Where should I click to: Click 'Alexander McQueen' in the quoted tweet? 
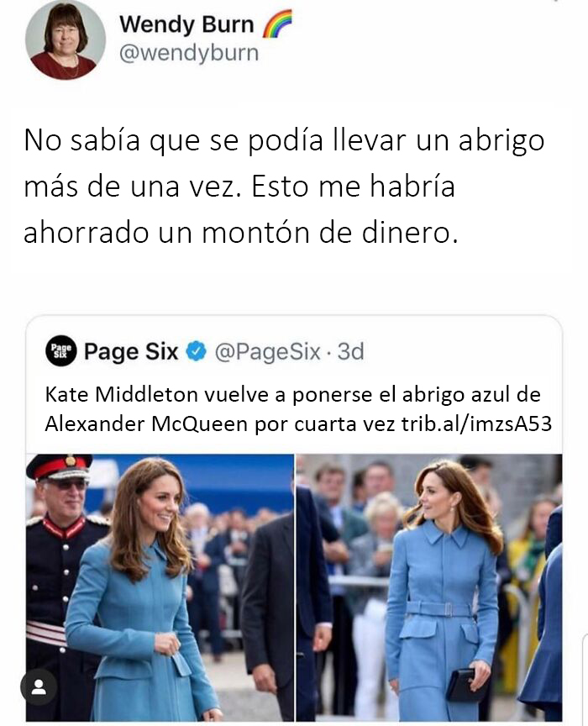[146, 423]
